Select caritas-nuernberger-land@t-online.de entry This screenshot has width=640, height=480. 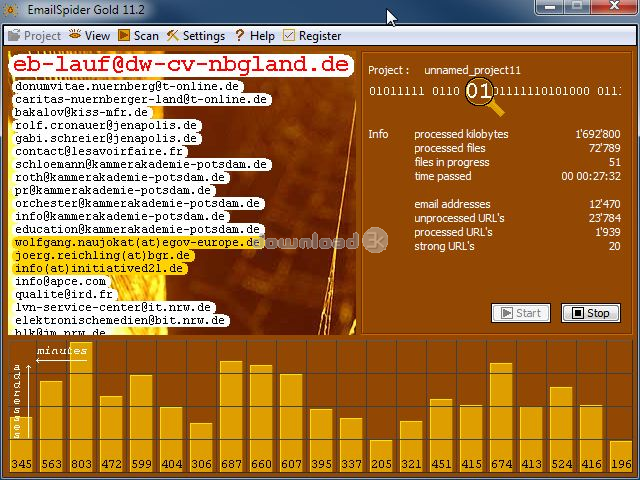[141, 100]
